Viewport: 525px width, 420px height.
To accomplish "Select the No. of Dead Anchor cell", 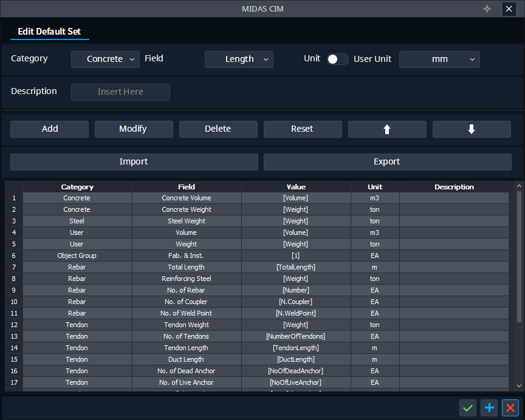I will (187, 371).
